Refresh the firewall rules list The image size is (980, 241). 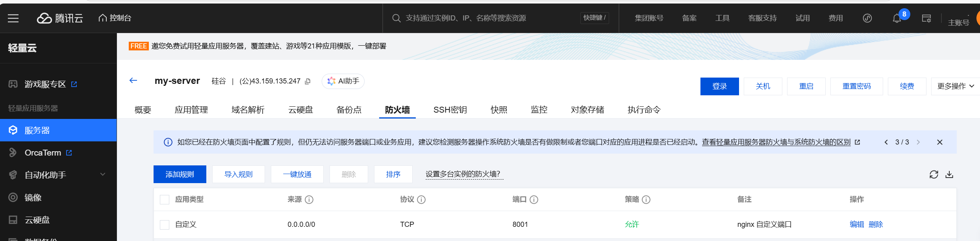tap(934, 174)
